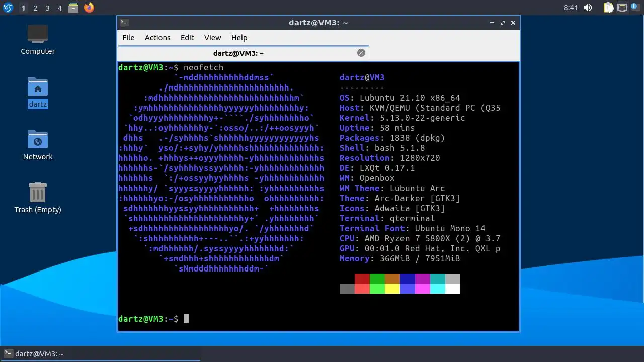Open the Actions menu
This screenshot has width=644, height=362.
click(x=157, y=38)
